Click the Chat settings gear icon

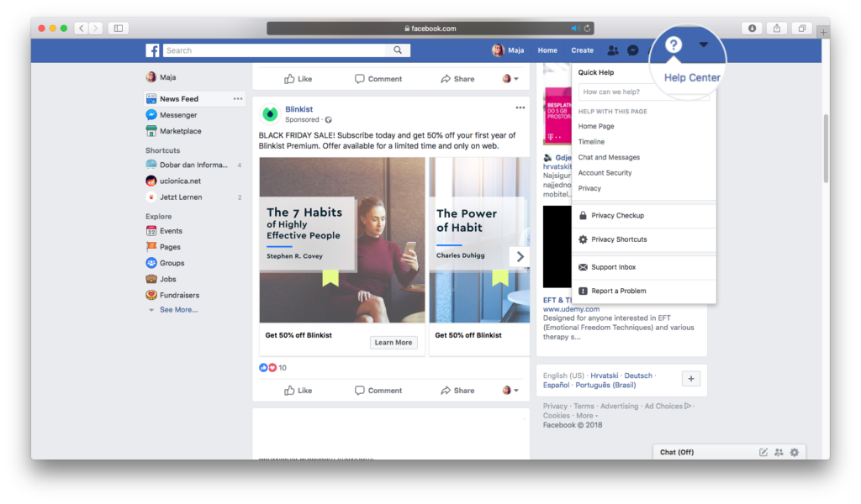[794, 452]
